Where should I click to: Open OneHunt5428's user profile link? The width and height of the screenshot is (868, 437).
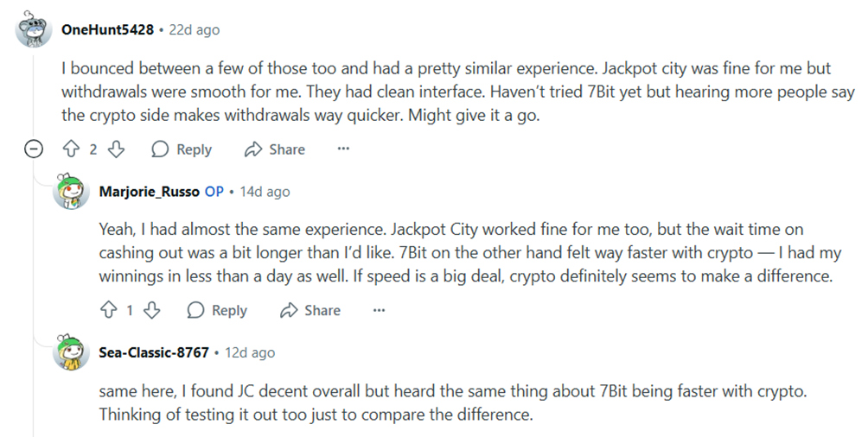click(x=107, y=29)
